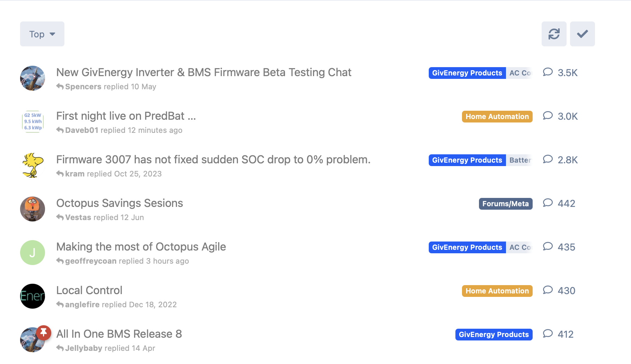Click the Ener avatar on Local Control thread
The image size is (631, 364).
pos(33,296)
